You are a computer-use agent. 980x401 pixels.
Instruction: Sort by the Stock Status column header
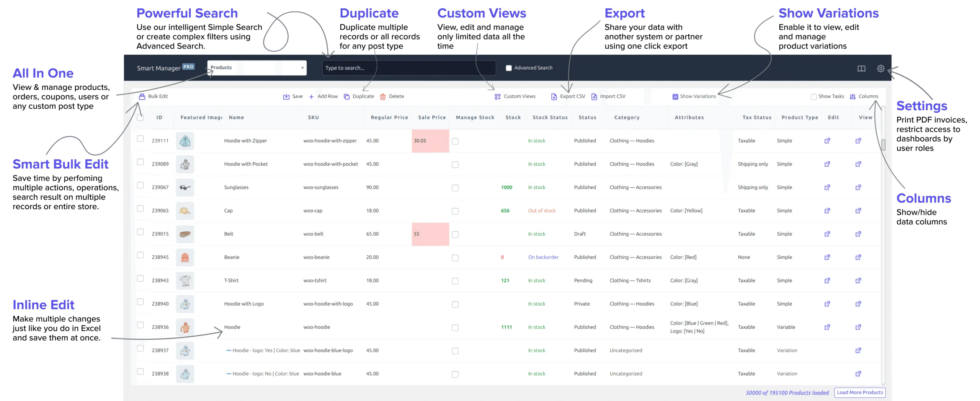point(550,118)
